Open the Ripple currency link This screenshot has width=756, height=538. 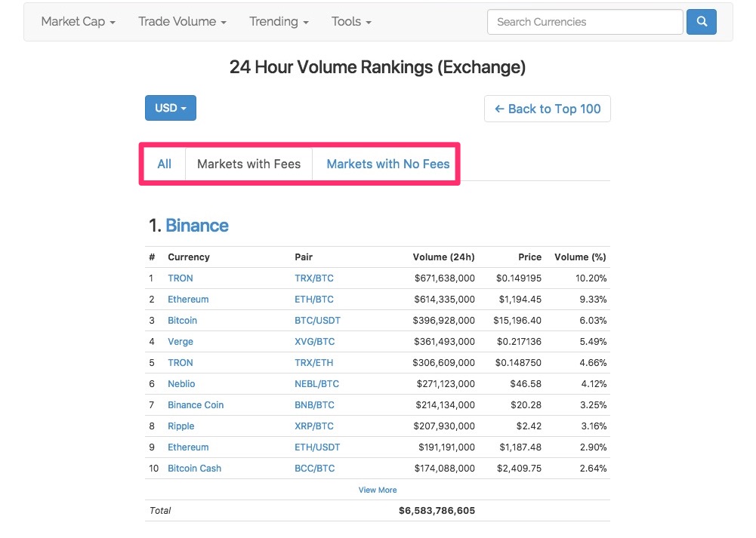tap(181, 426)
